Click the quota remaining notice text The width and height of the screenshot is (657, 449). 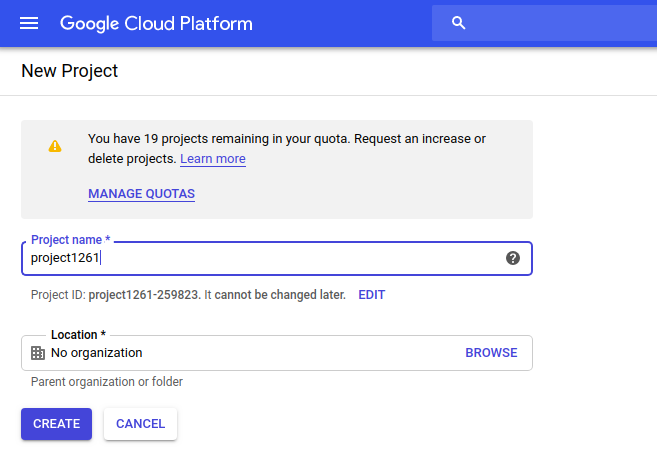coord(286,139)
